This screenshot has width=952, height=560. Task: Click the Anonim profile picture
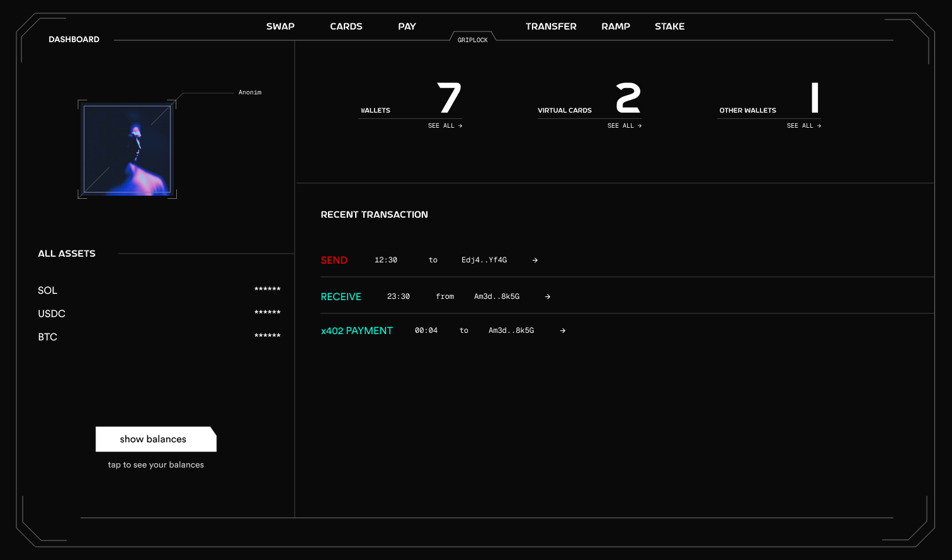pyautogui.click(x=127, y=149)
